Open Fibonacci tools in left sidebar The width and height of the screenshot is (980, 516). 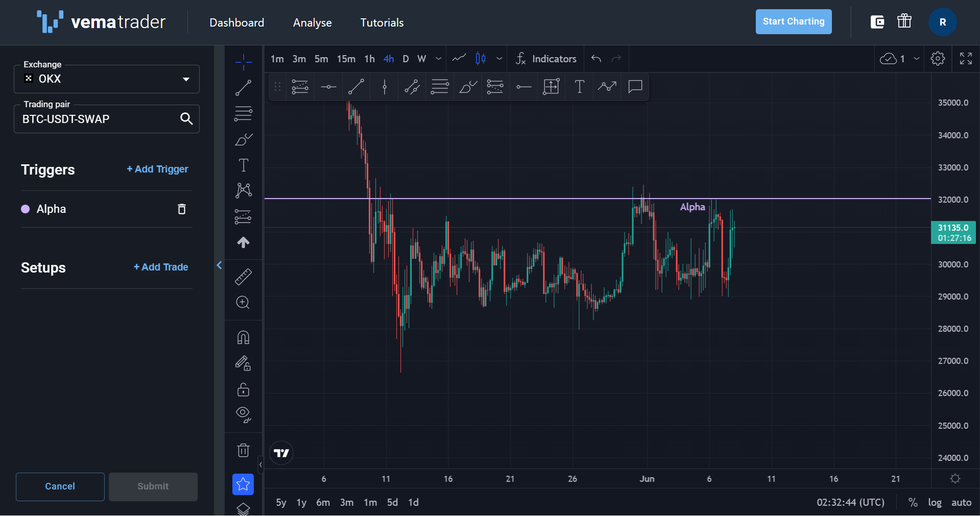pos(244,113)
